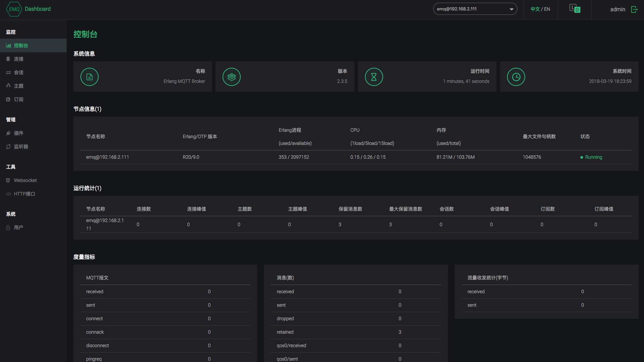The image size is (644, 362).
Task: Click the MQTT报文 panel title
Action: click(x=97, y=278)
